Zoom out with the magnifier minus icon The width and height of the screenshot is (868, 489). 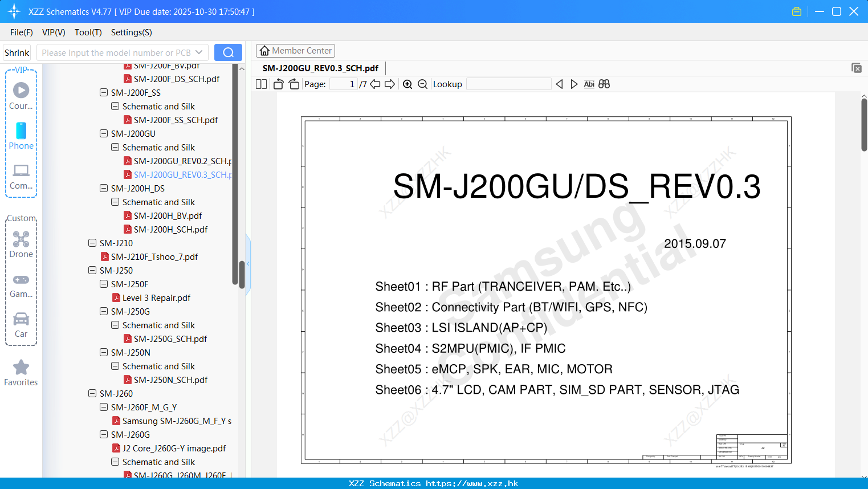tap(422, 84)
